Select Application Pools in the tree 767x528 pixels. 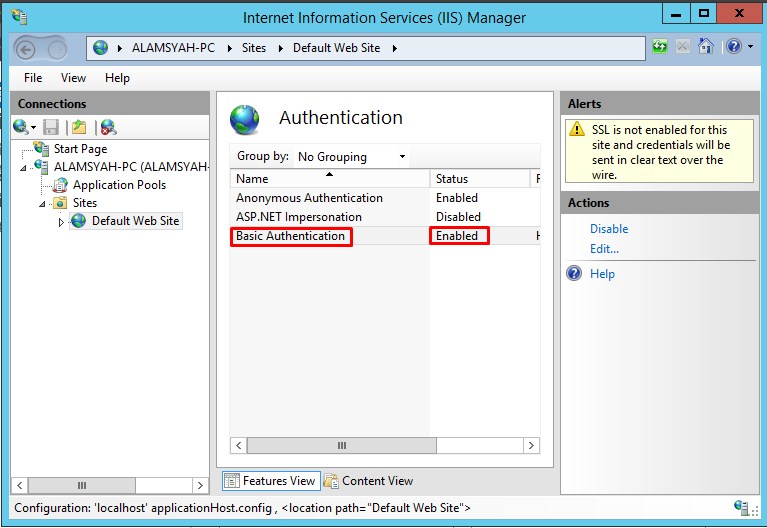coord(119,185)
